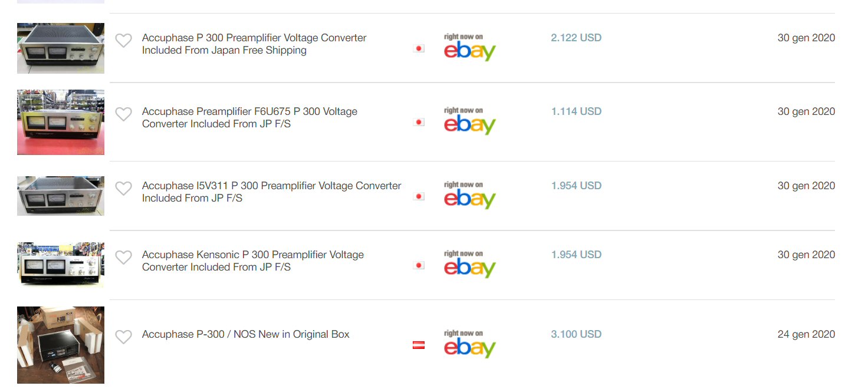
Task: Click Japan flag on Kensonic P 300 row
Action: point(419,266)
